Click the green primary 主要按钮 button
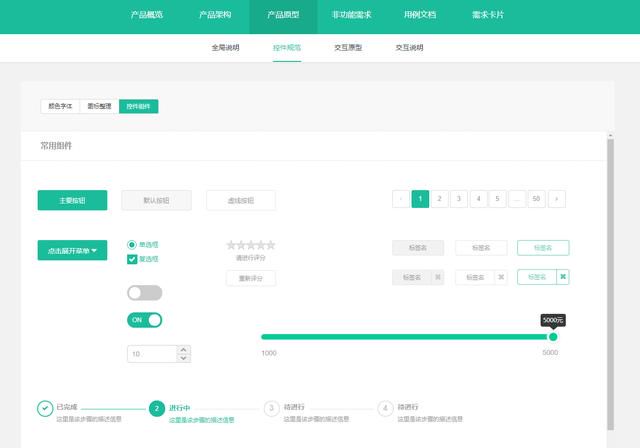The height and width of the screenshot is (448, 640). pos(72,200)
